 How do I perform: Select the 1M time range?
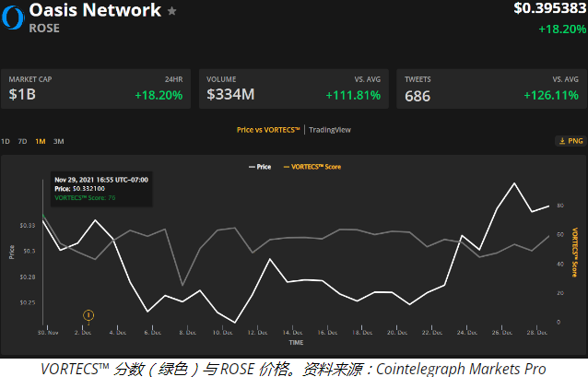41,141
